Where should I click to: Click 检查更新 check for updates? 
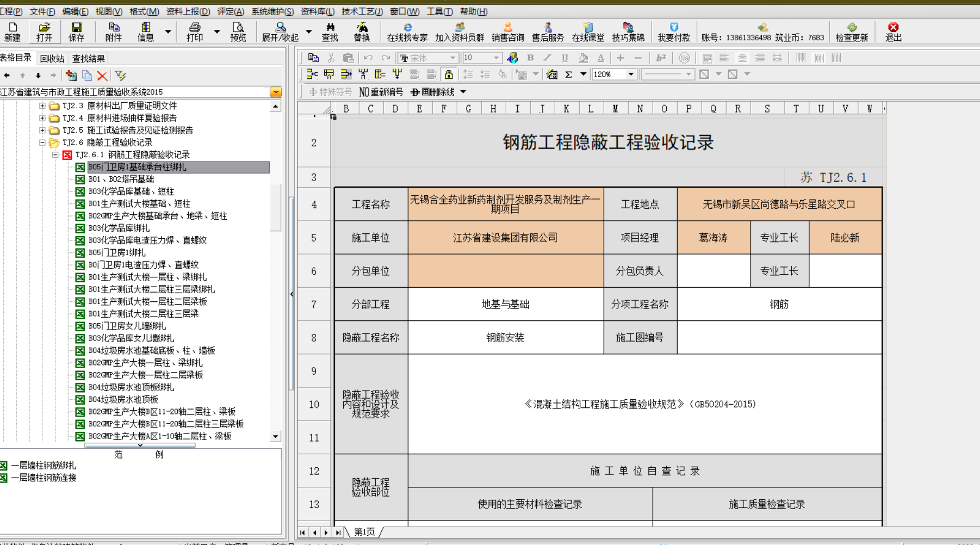[x=852, y=32]
